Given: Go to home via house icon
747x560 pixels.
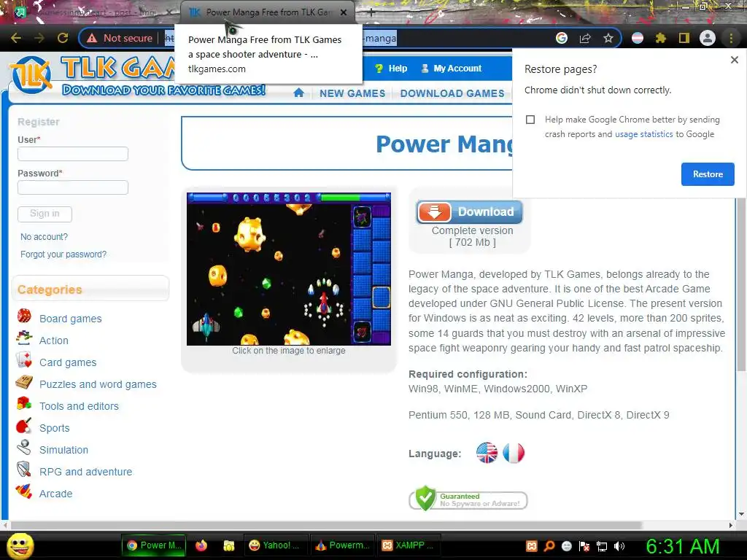Looking at the screenshot, I should point(298,93).
